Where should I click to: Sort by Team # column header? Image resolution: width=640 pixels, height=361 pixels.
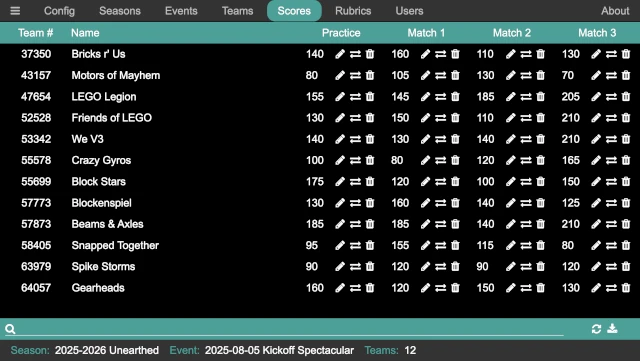tap(36, 33)
